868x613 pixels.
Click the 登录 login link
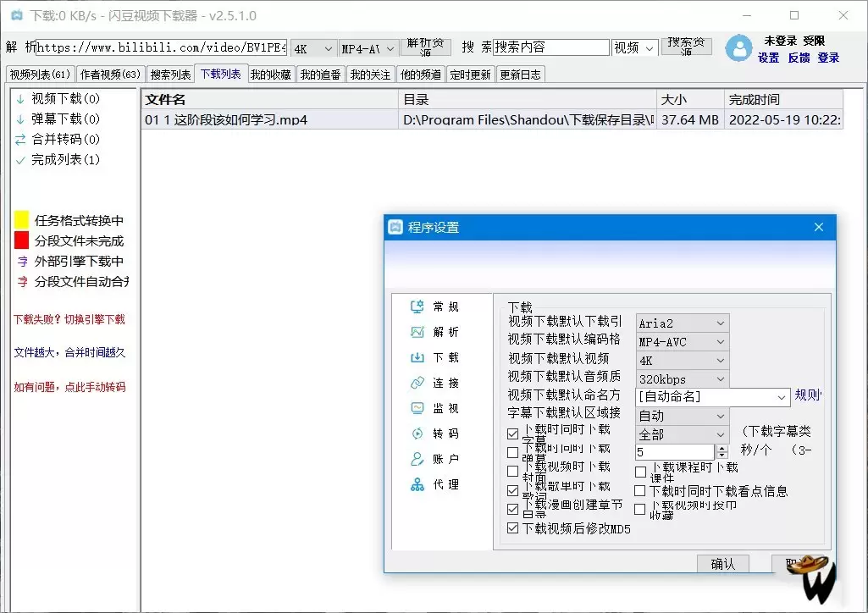click(x=828, y=58)
